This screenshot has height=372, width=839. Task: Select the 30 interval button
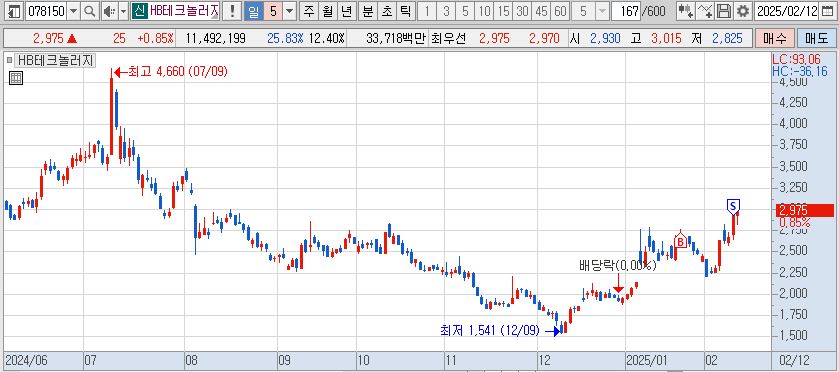click(522, 11)
